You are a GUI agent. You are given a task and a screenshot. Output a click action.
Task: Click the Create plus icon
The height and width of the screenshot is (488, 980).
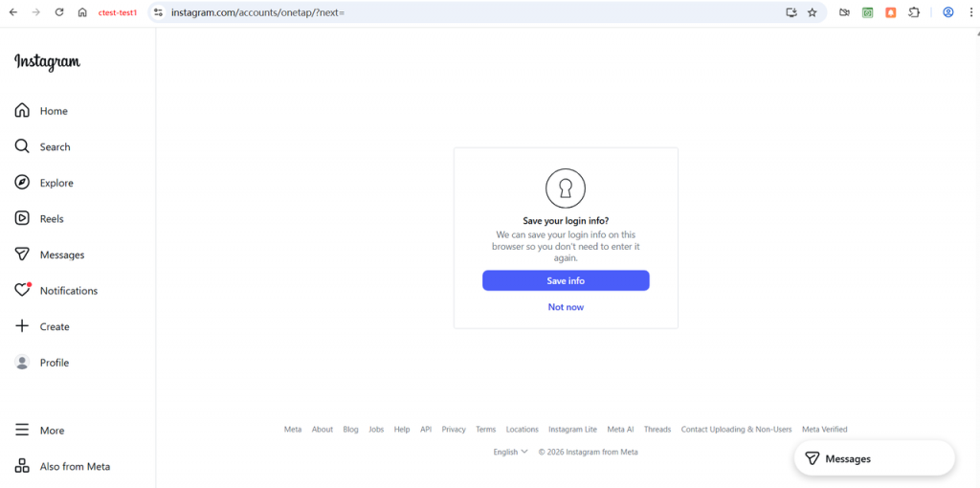(x=22, y=326)
